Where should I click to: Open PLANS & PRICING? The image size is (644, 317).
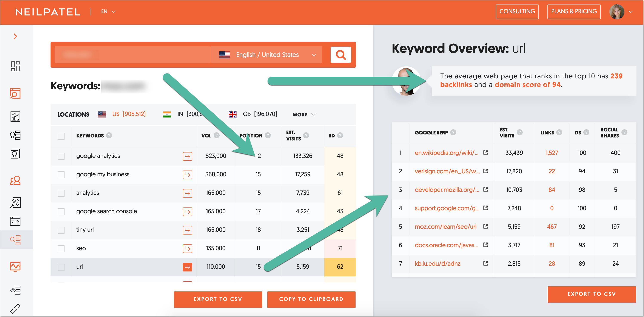point(574,11)
